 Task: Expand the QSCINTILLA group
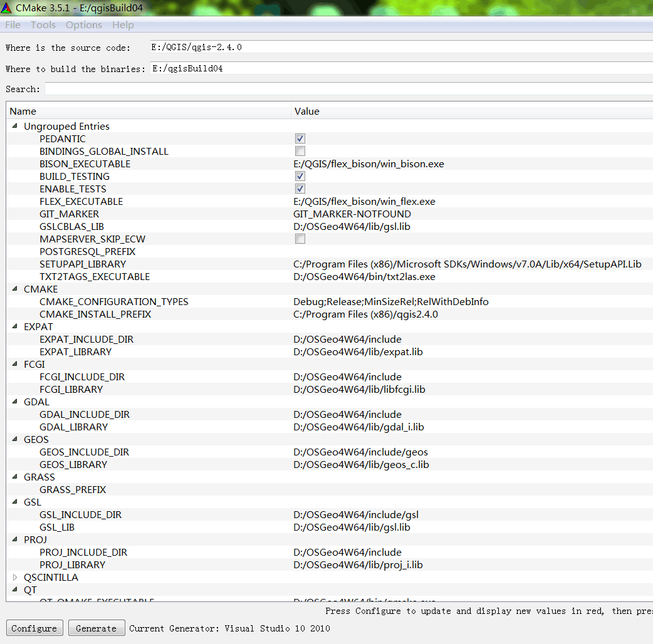(x=15, y=577)
